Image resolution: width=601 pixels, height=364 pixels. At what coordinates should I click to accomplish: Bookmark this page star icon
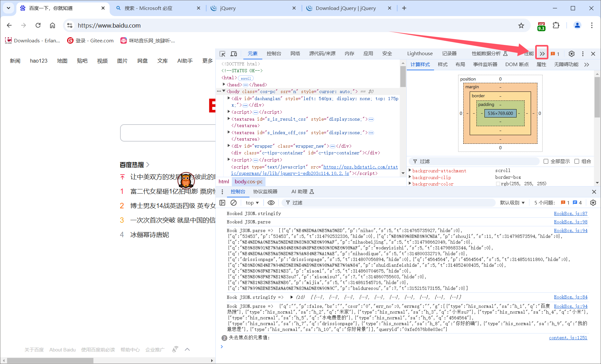(x=521, y=25)
